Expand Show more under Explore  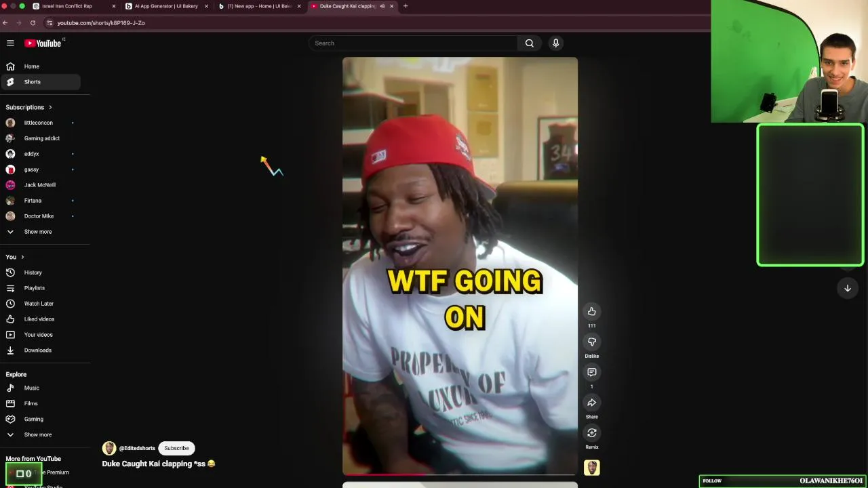pos(41,435)
